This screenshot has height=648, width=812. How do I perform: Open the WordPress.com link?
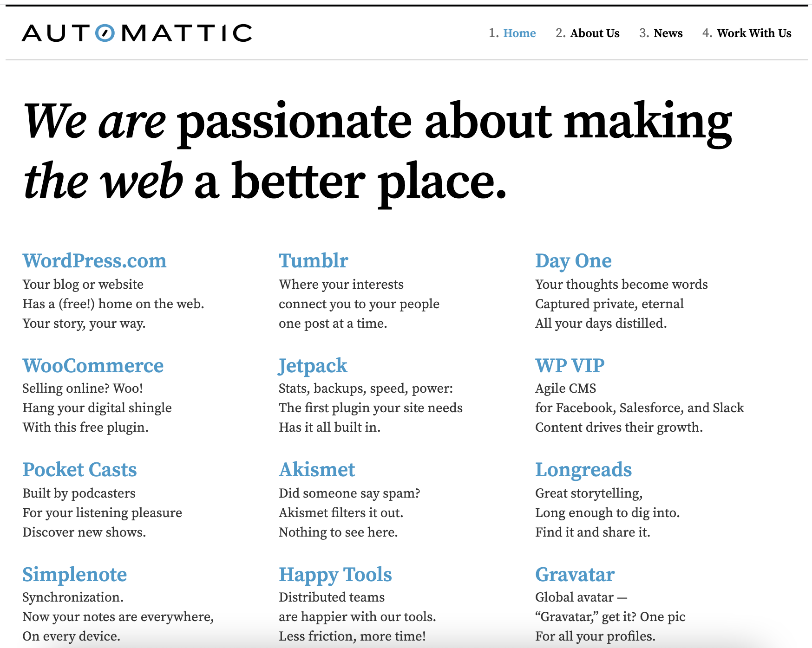tap(94, 261)
